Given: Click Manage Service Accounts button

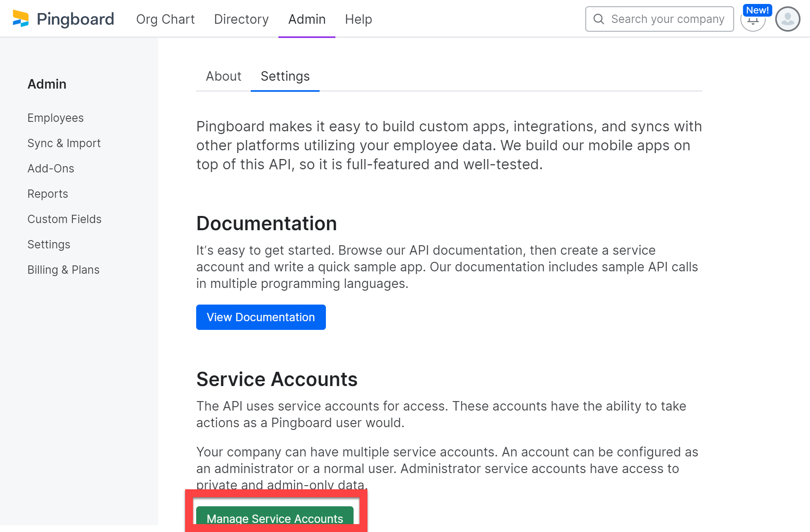Looking at the screenshot, I should (275, 516).
